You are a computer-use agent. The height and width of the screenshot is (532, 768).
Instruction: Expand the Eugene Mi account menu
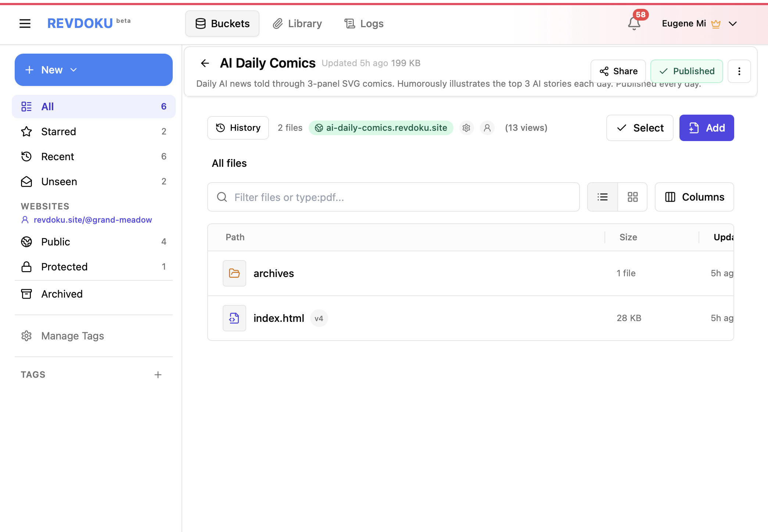tap(699, 24)
